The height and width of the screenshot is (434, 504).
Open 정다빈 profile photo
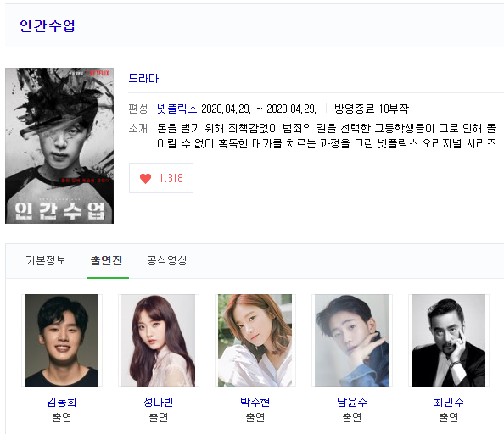pyautogui.click(x=158, y=340)
